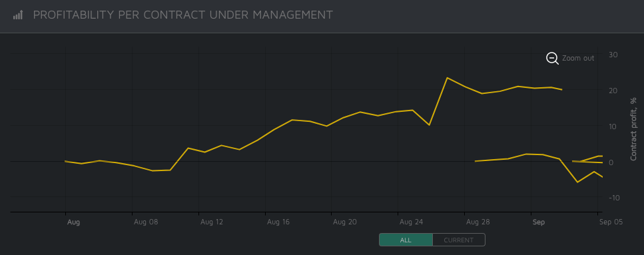Click the bar chart icon beside the title
The image size is (644, 255).
[x=18, y=15]
